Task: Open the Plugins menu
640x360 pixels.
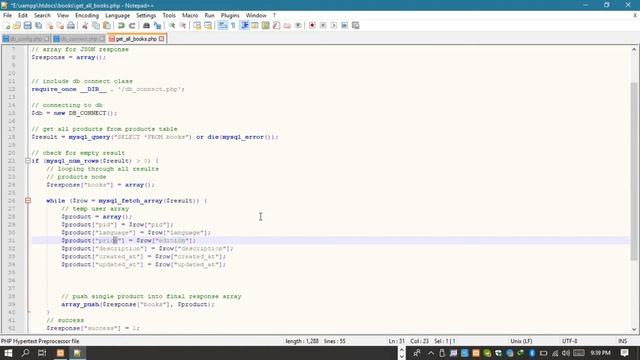Action: [x=230, y=15]
